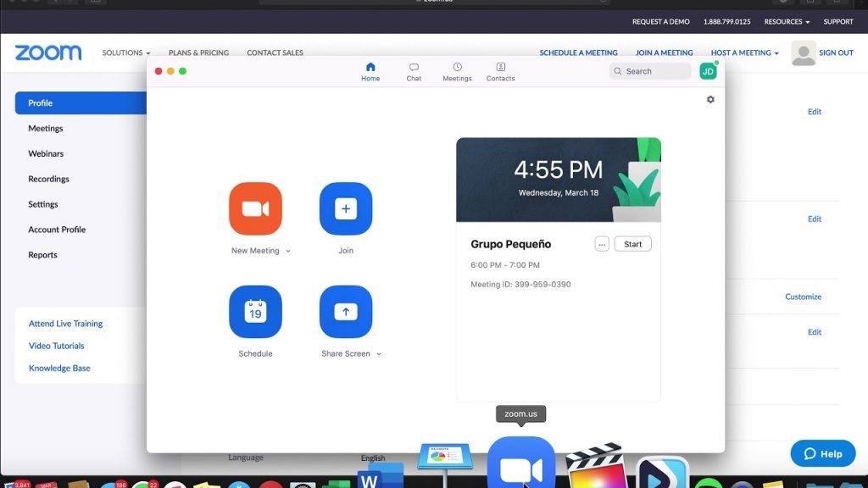Click the Zoom app icon in dock
This screenshot has height=488, width=868.
[520, 468]
